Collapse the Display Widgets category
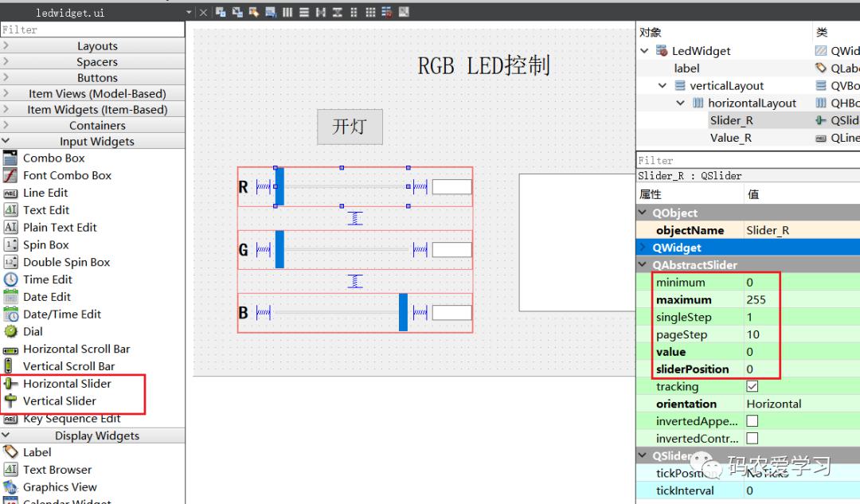The image size is (860, 504). click(x=92, y=436)
